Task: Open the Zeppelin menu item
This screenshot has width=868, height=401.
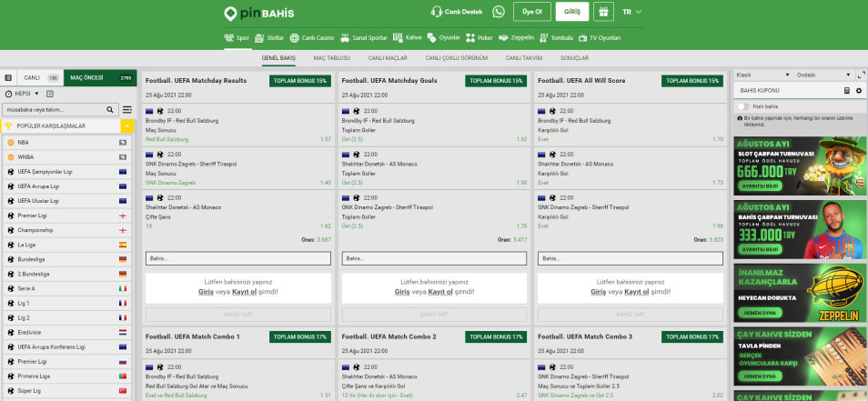Action: tap(517, 37)
